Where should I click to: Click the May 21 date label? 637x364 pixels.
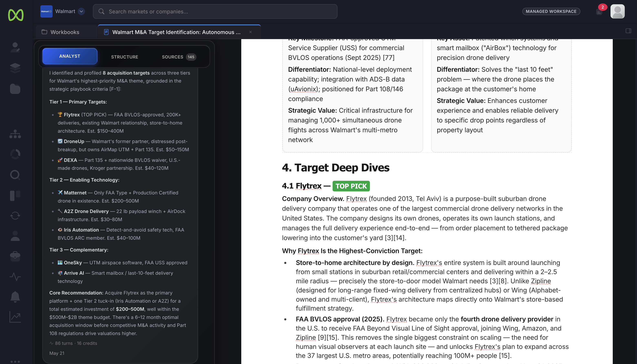[57, 353]
